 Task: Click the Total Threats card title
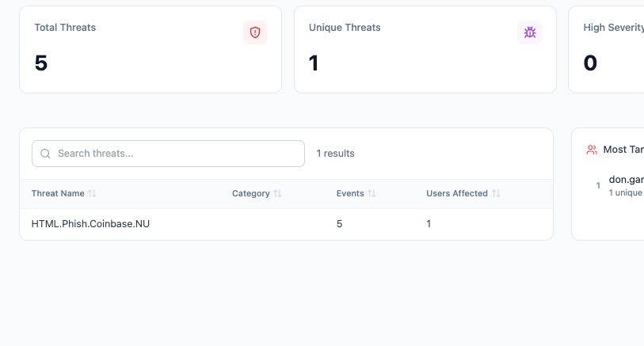pyautogui.click(x=65, y=28)
